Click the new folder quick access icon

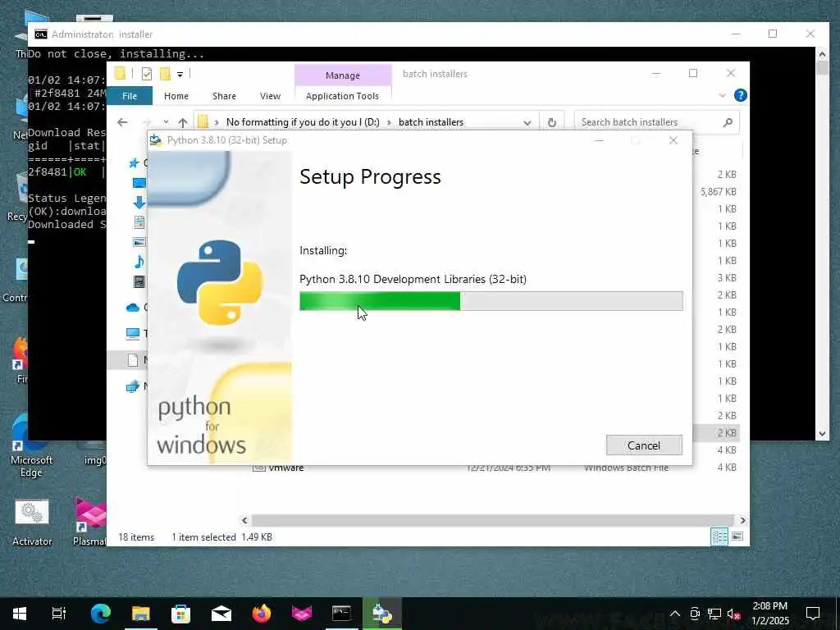click(166, 74)
